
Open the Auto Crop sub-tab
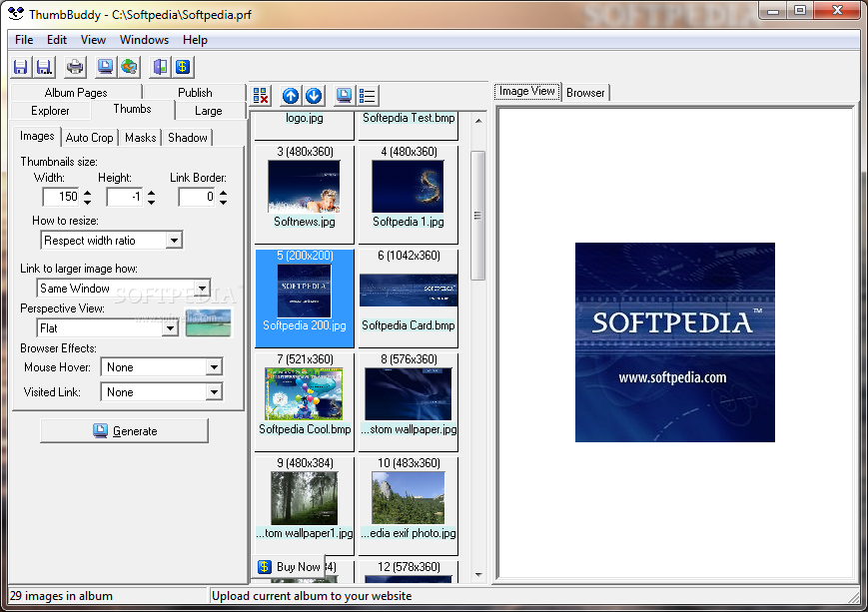tap(89, 138)
